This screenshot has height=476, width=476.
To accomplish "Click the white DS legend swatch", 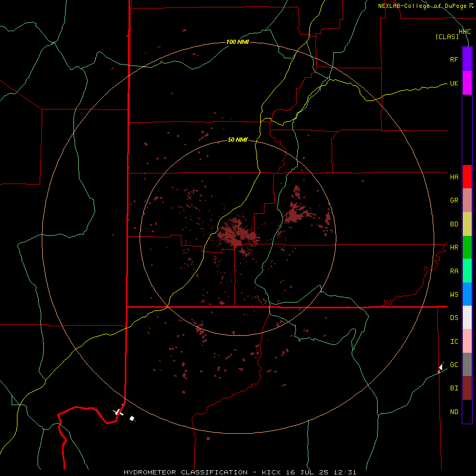I will pos(467,317).
